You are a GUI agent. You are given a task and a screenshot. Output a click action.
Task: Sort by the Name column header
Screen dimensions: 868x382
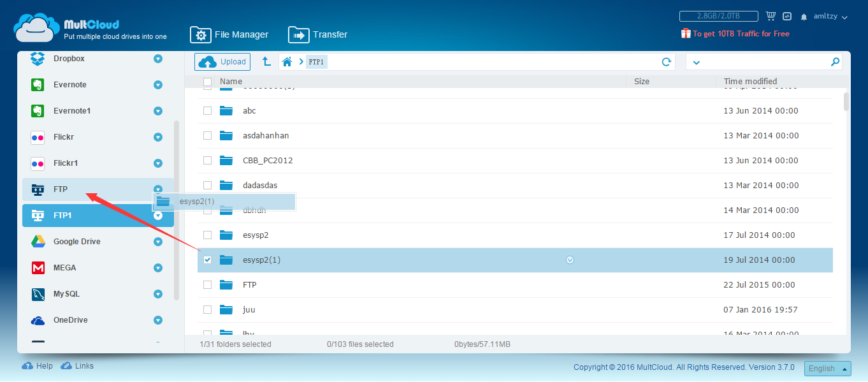click(x=231, y=82)
